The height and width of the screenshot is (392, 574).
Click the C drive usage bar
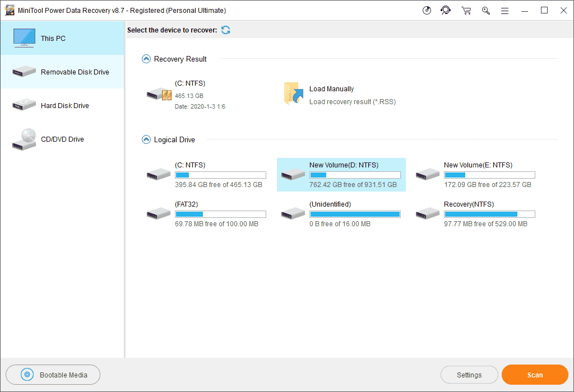click(x=220, y=174)
